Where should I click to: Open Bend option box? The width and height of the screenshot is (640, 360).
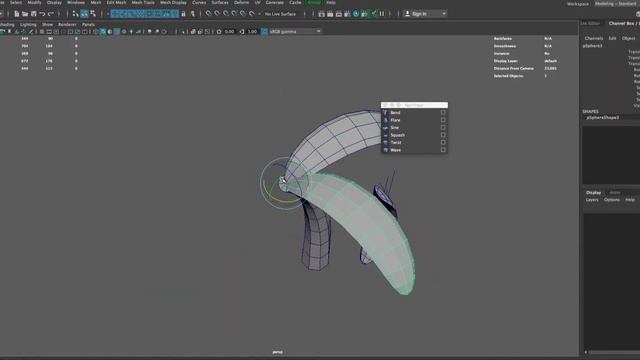(x=443, y=113)
